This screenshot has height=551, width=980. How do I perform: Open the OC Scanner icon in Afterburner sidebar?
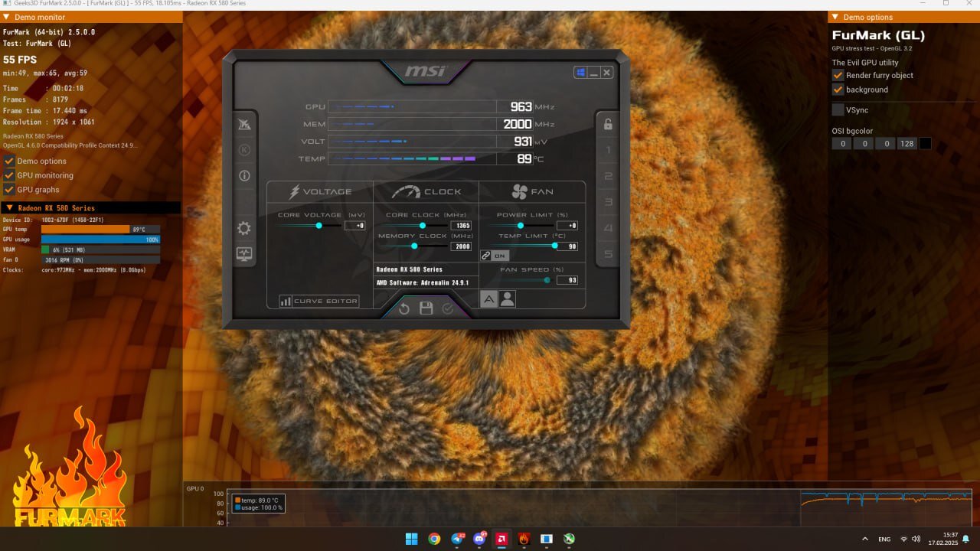pyautogui.click(x=244, y=125)
